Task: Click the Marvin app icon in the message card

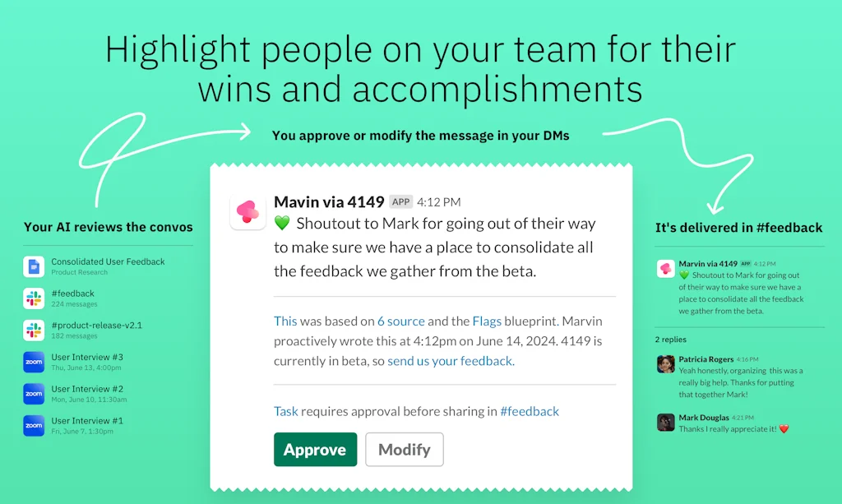Action: pos(248,210)
